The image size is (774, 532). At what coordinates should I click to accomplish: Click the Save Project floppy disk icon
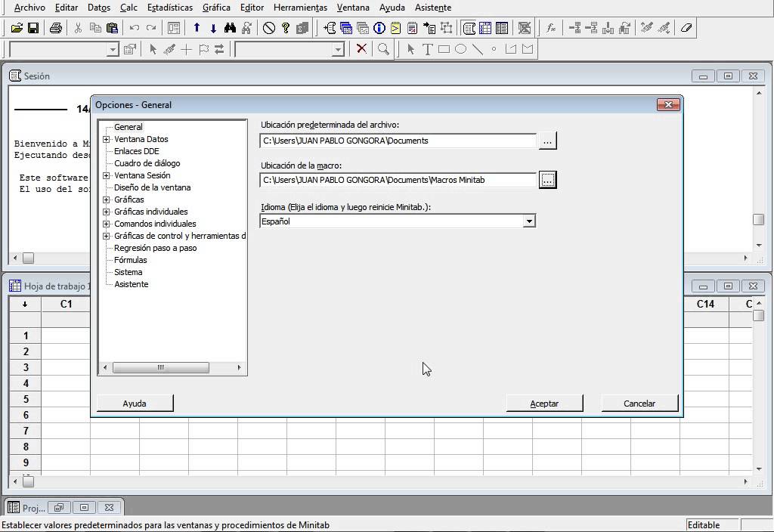click(x=33, y=28)
